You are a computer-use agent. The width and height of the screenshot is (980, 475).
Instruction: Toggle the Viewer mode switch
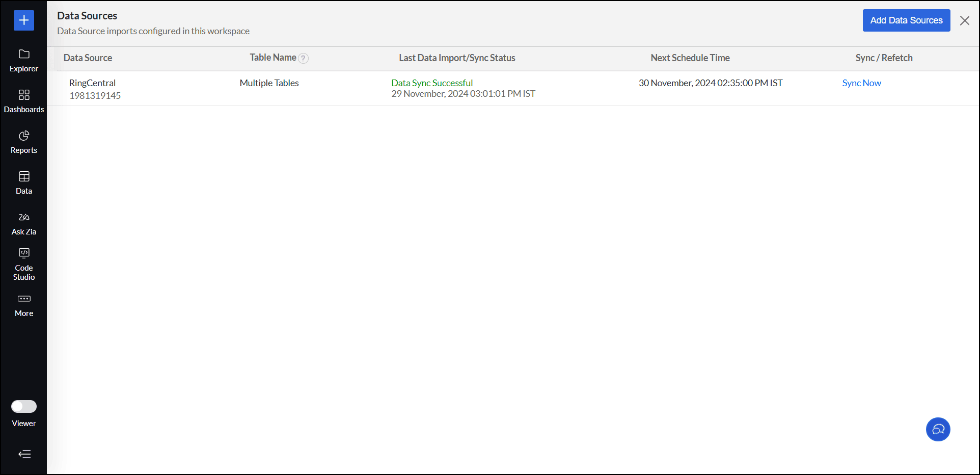click(x=23, y=406)
